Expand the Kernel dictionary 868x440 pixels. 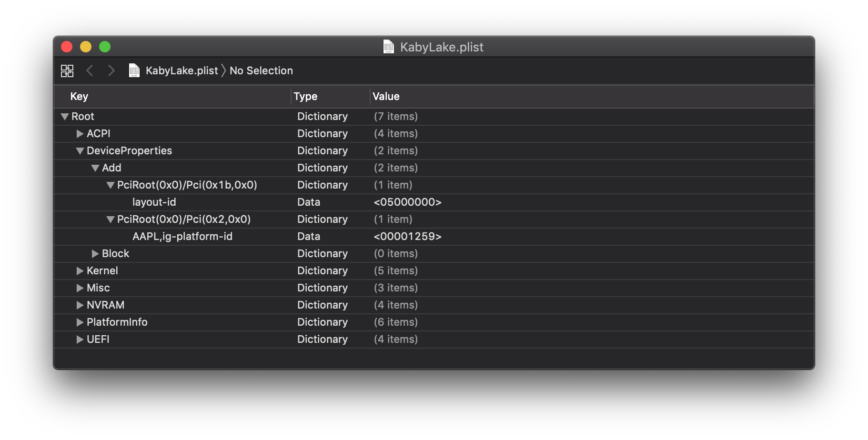click(x=79, y=270)
